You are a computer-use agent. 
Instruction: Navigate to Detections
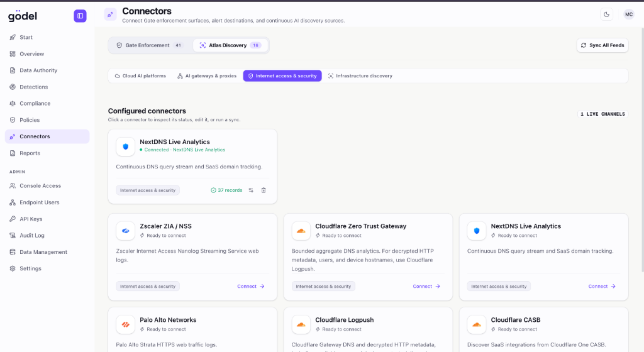47,87
